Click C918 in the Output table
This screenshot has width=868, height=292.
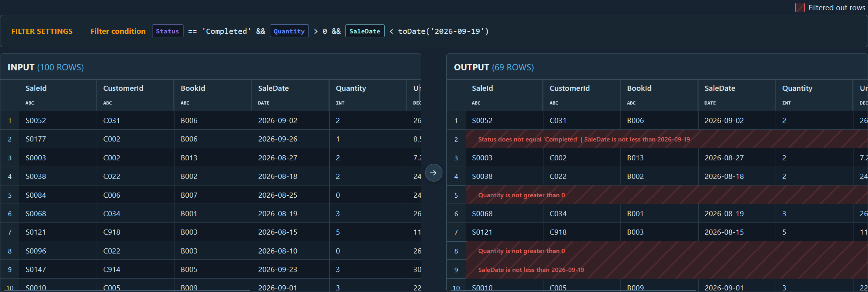point(558,232)
